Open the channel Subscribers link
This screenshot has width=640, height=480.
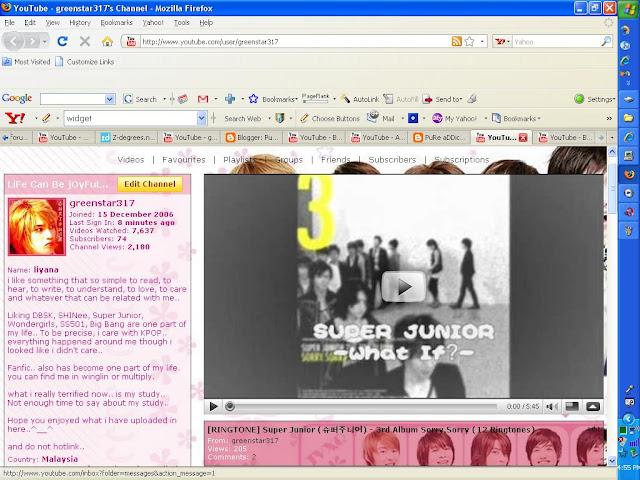392,160
